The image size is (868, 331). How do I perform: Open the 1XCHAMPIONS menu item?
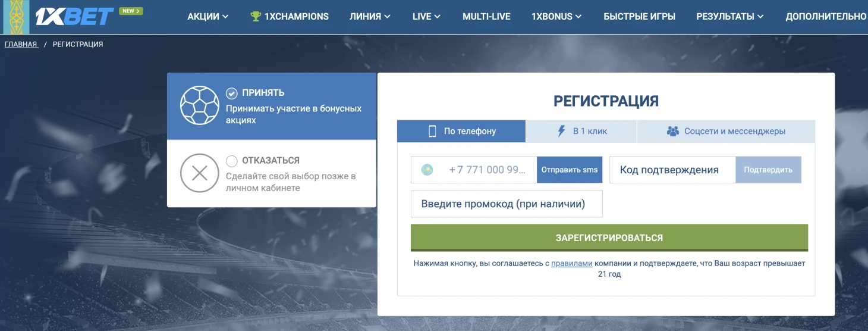tap(290, 17)
